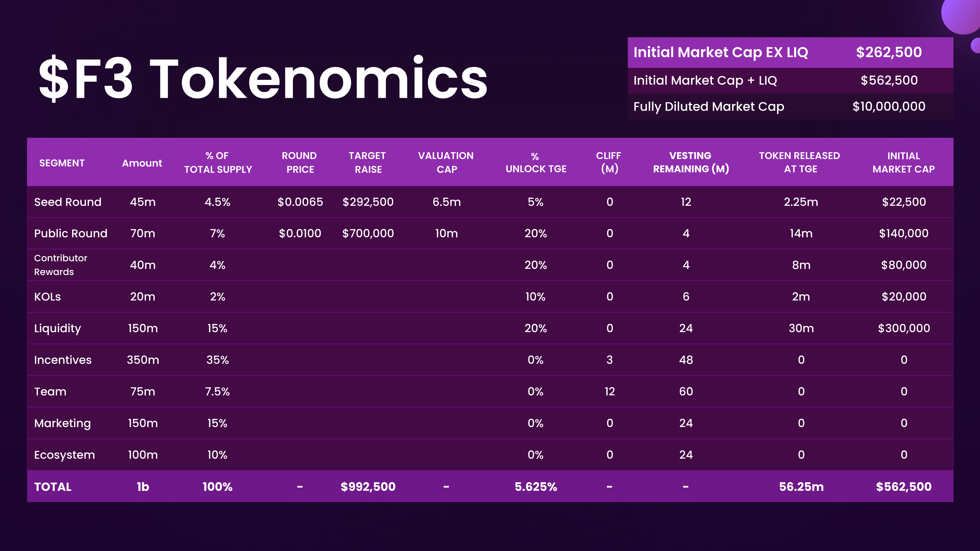Select the Marketing row label
This screenshot has height=551, width=980.
tap(62, 423)
